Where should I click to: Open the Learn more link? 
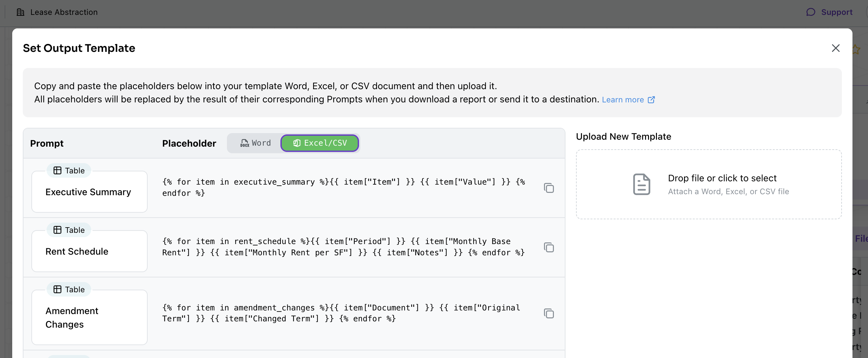pos(622,100)
